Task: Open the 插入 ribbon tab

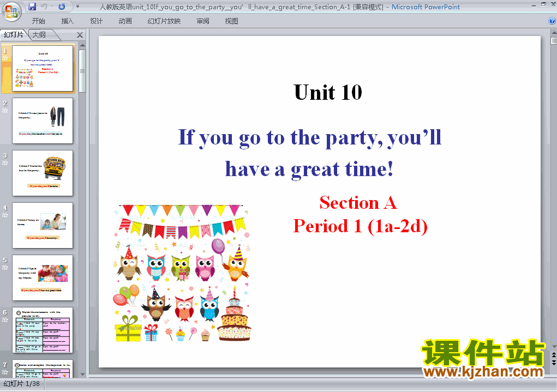Action: (x=68, y=21)
